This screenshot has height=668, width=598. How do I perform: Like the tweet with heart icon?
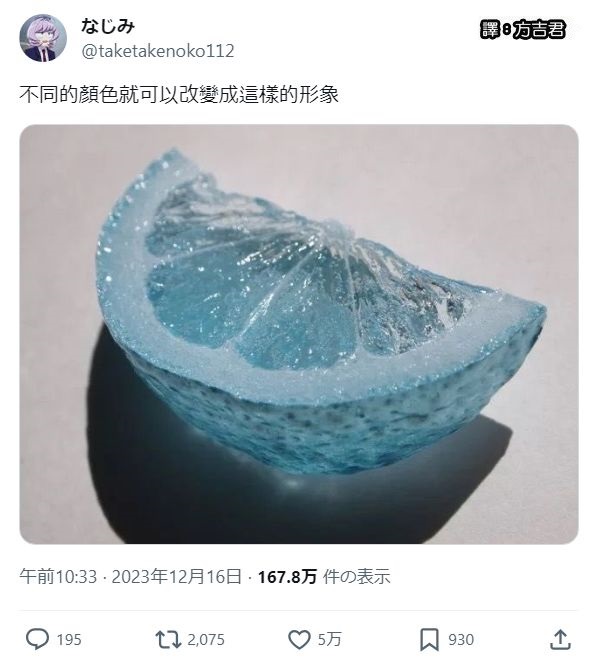(x=299, y=639)
